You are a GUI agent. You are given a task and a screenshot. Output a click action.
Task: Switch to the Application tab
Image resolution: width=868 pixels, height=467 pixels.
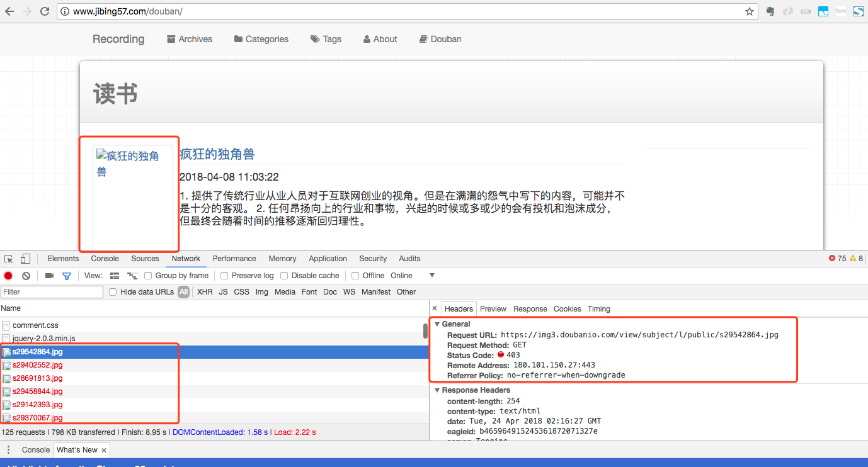[x=328, y=259]
